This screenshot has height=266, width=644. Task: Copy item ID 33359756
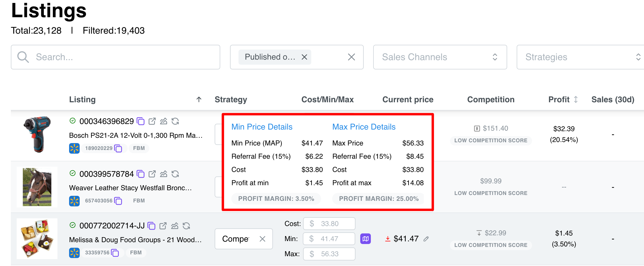click(x=115, y=253)
